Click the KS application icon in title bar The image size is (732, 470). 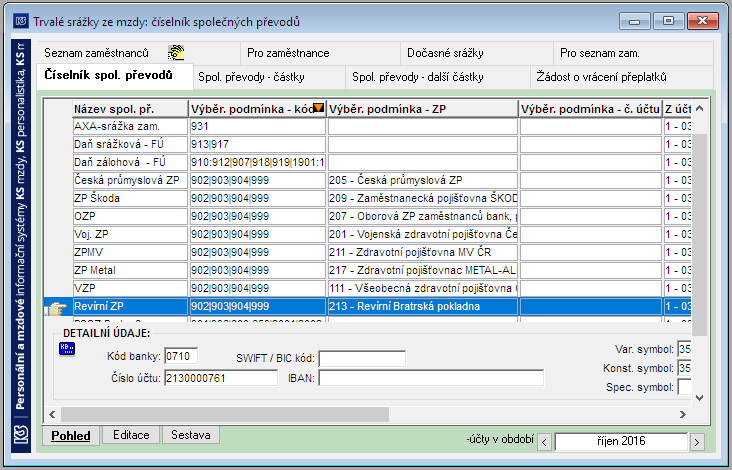coord(21,21)
